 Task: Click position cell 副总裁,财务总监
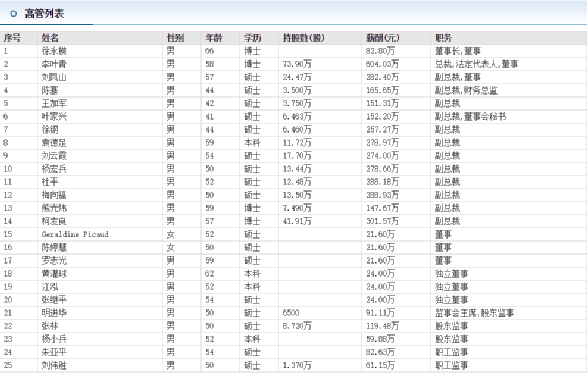pyautogui.click(x=466, y=90)
